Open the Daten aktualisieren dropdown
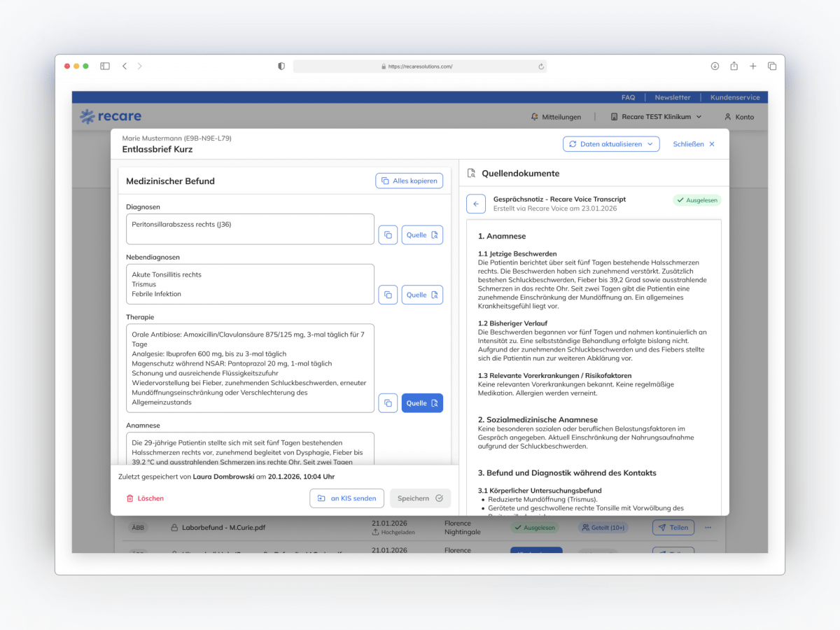 point(610,144)
